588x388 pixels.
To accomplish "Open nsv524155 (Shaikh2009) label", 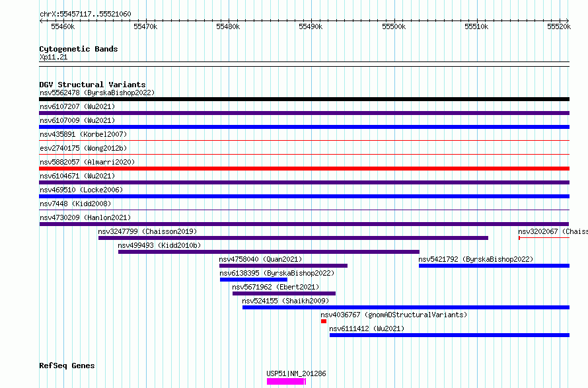I will [x=285, y=301].
